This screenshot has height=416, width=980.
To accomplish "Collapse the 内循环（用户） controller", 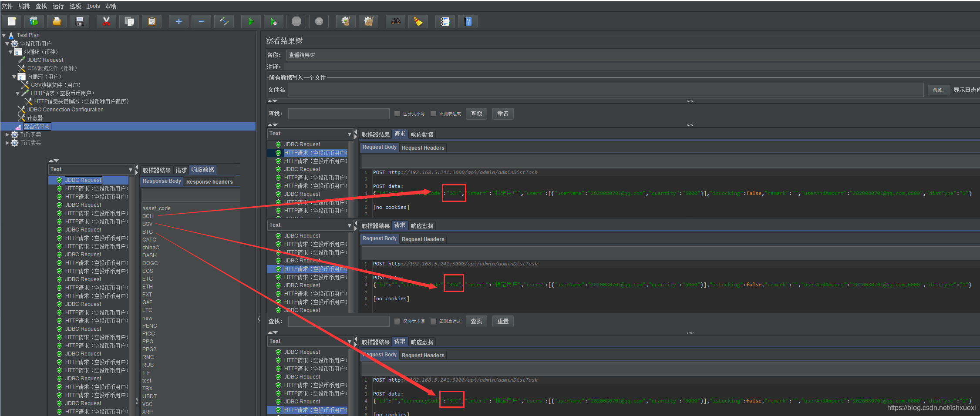I will click(x=14, y=77).
